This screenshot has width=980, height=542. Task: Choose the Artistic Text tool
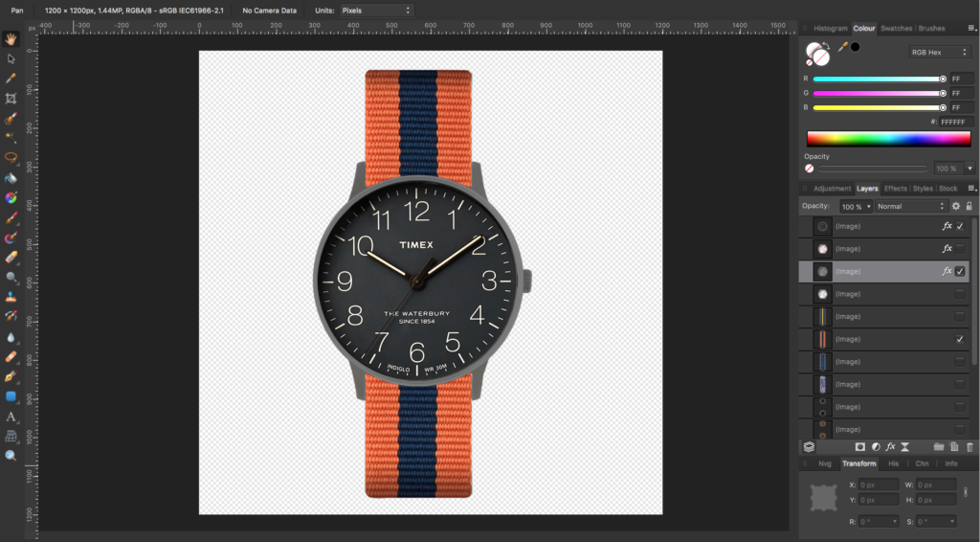click(x=11, y=417)
